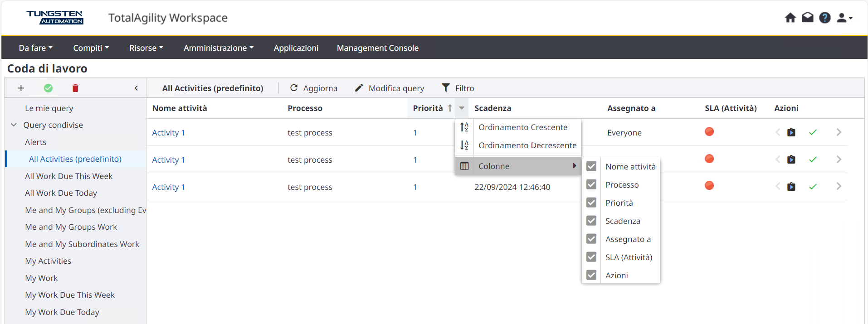
Task: Select My Work Due This Week query
Action: click(x=70, y=295)
